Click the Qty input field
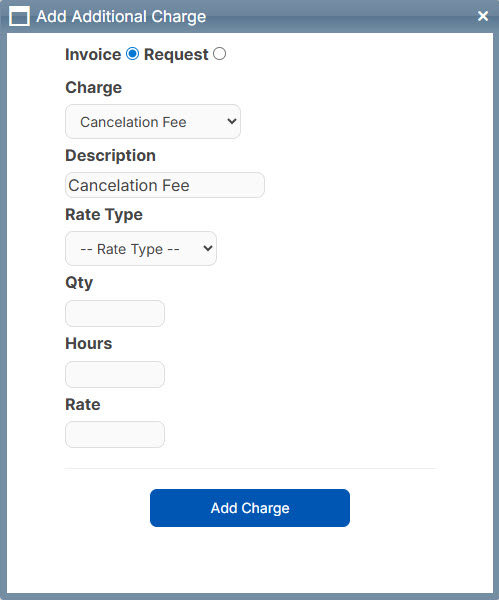This screenshot has width=499, height=600. 115,314
